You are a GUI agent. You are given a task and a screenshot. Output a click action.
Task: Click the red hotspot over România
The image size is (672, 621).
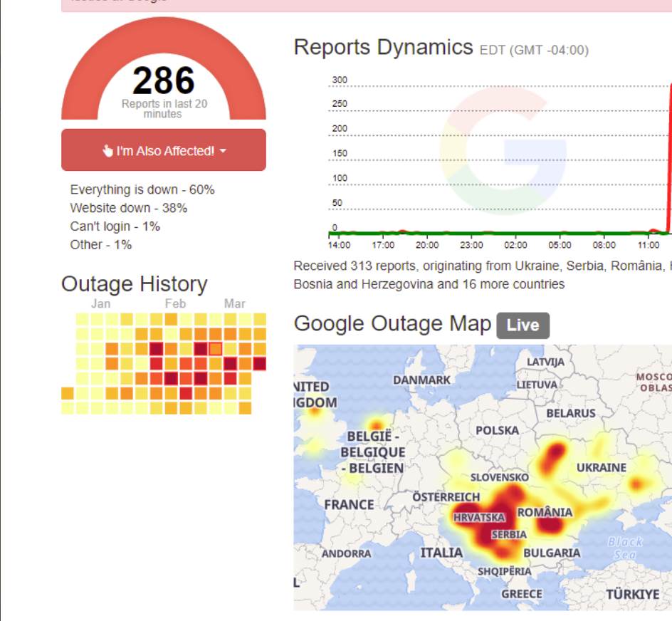click(x=550, y=526)
